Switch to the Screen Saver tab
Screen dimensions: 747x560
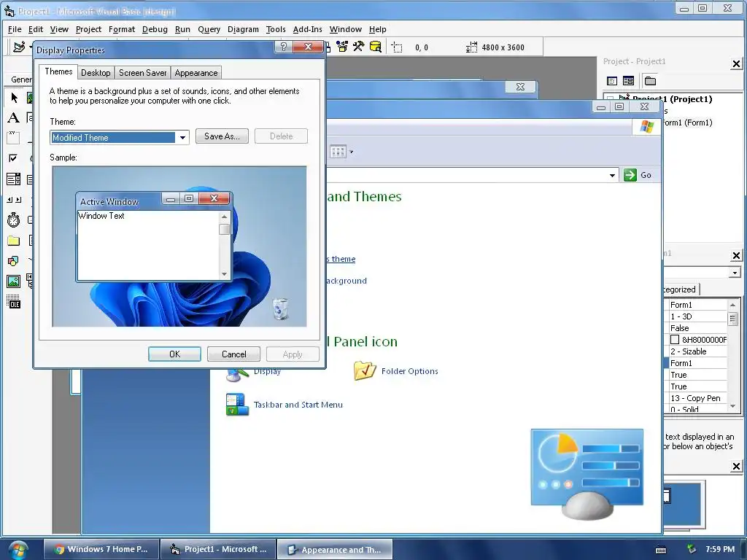pyautogui.click(x=142, y=73)
